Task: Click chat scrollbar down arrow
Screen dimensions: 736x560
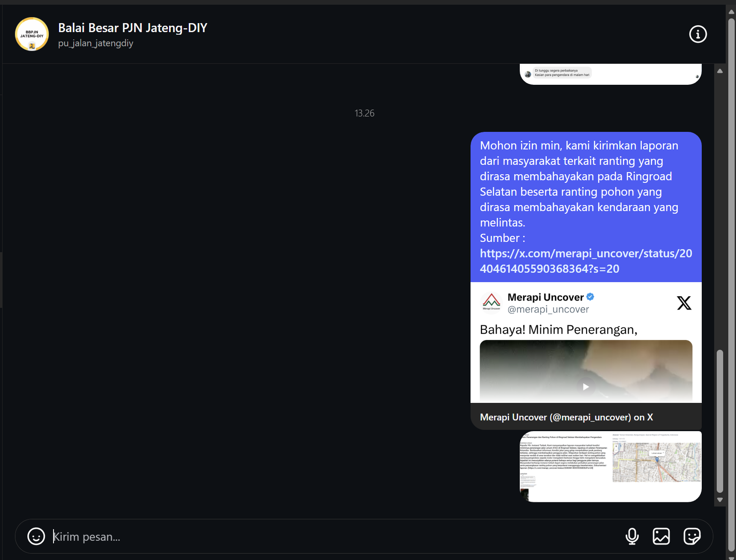Action: (x=720, y=500)
